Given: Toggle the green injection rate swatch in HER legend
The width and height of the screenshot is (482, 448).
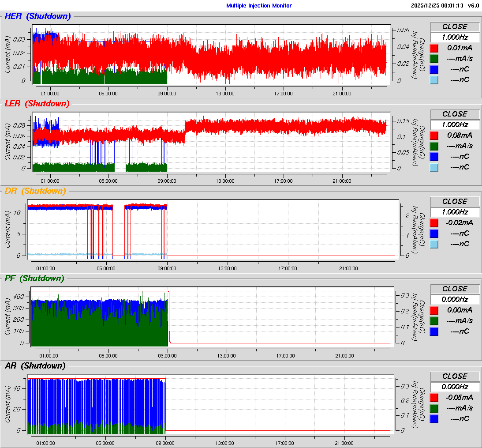Looking at the screenshot, I should pos(434,59).
